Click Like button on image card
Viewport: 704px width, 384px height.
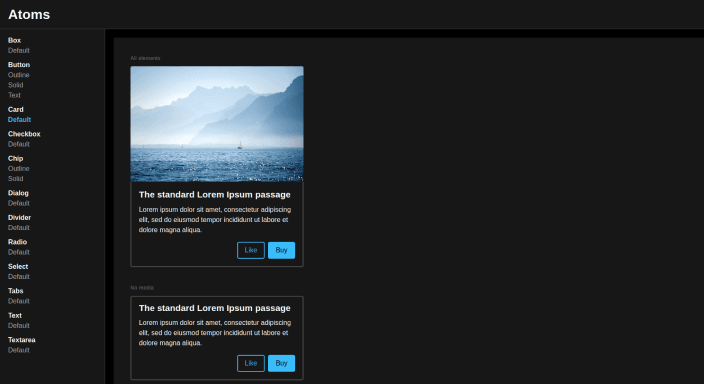(251, 250)
